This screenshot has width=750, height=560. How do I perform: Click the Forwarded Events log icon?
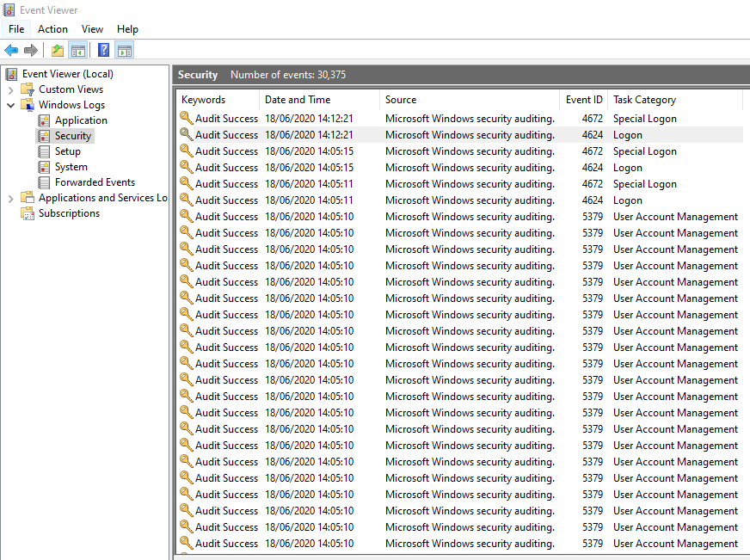click(44, 182)
